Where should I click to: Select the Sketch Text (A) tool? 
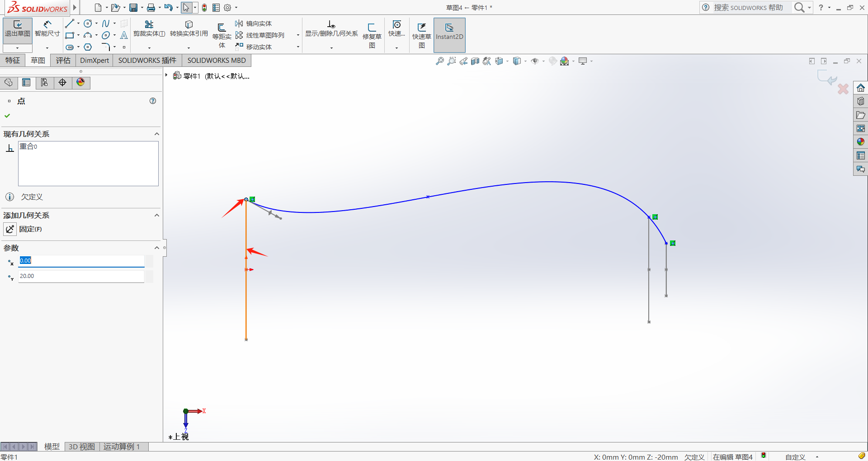pos(124,35)
